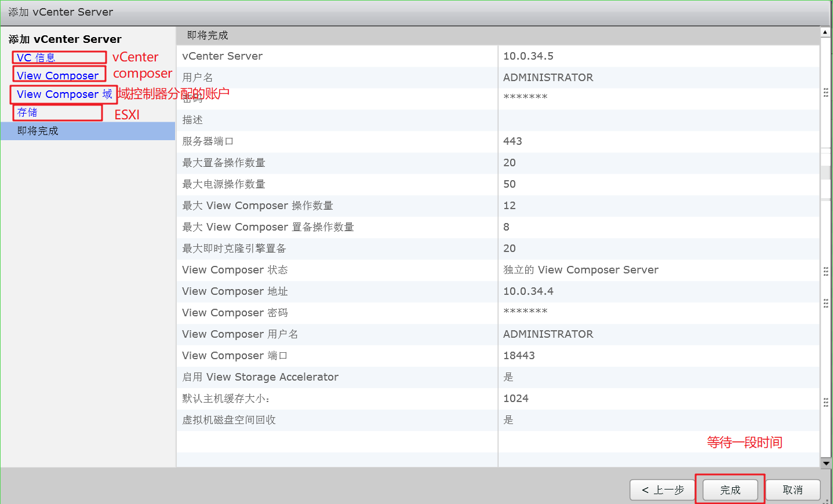Click the topmost grip handle on right edge
Viewport: 833px width, 504px height.
825,92
